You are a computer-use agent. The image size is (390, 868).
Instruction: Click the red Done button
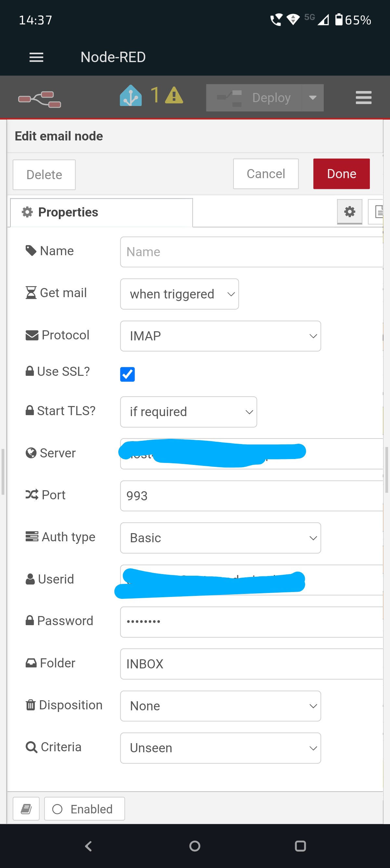tap(341, 174)
